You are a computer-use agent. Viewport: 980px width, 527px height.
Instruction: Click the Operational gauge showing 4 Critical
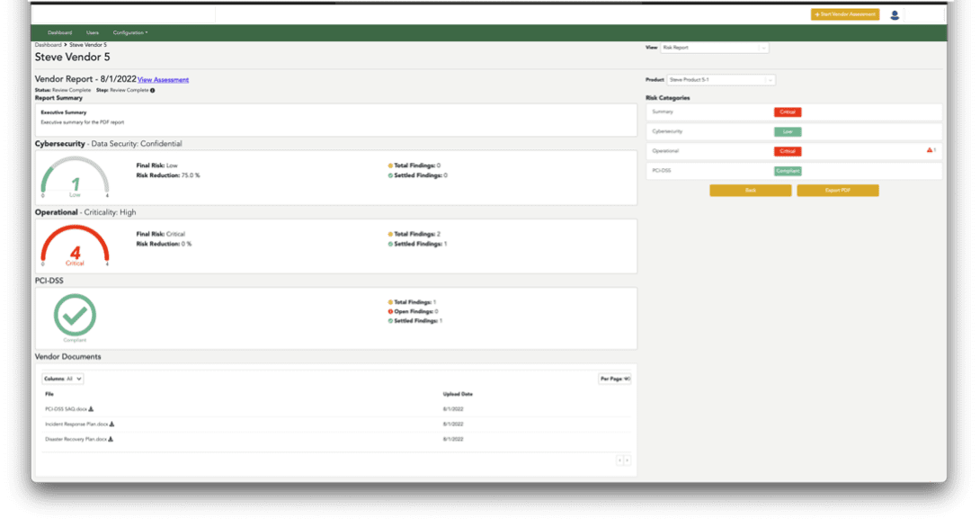75,246
